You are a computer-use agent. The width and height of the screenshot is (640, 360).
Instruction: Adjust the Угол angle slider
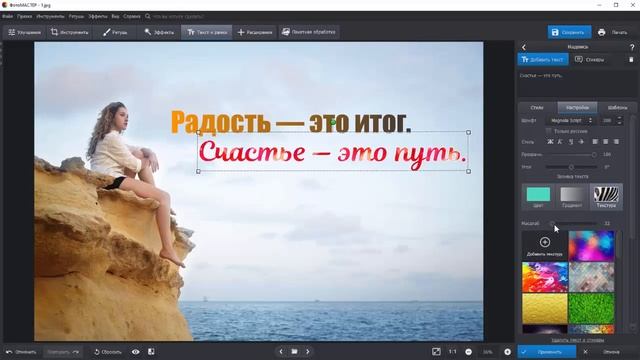click(x=572, y=167)
